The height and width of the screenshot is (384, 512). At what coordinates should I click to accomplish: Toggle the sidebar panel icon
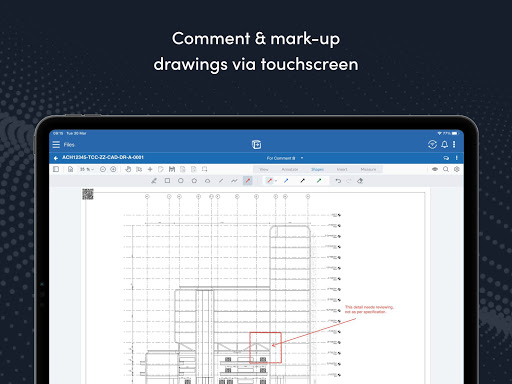coord(56,169)
